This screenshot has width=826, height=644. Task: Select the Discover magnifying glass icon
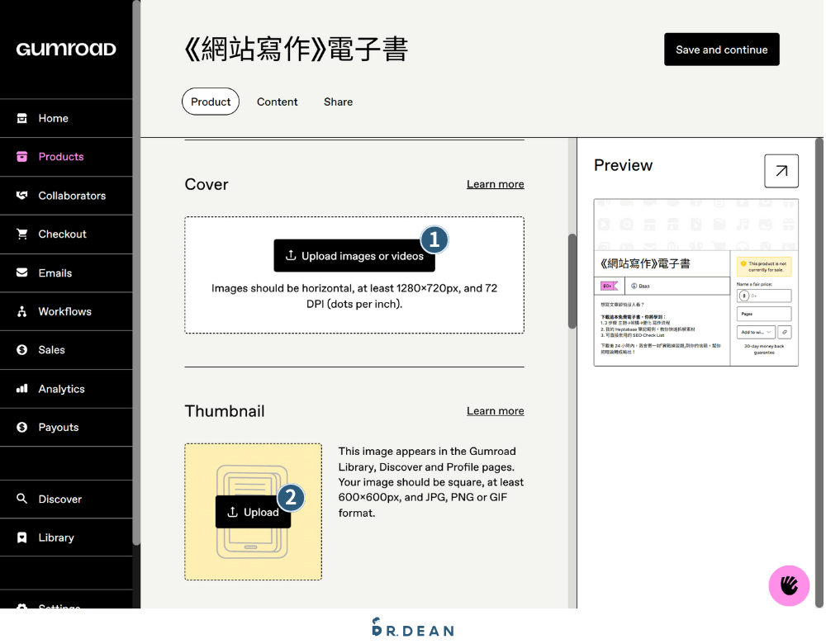point(22,499)
